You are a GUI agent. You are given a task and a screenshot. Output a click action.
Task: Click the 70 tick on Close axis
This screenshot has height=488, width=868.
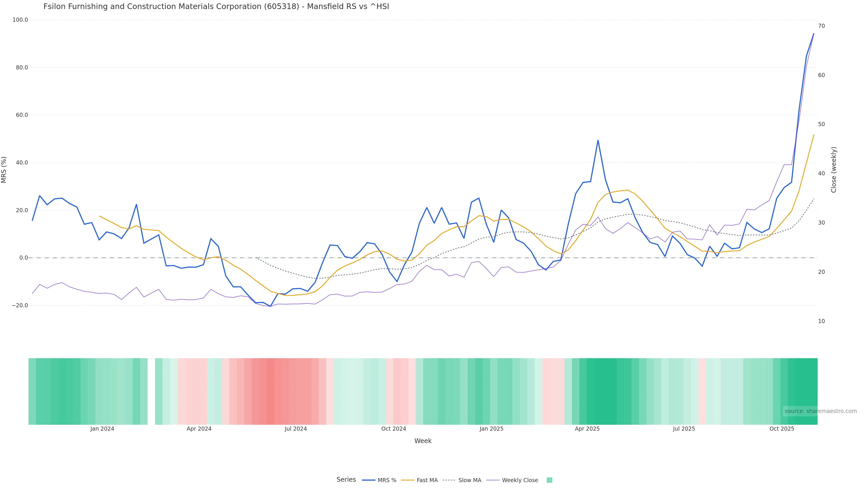click(x=821, y=26)
